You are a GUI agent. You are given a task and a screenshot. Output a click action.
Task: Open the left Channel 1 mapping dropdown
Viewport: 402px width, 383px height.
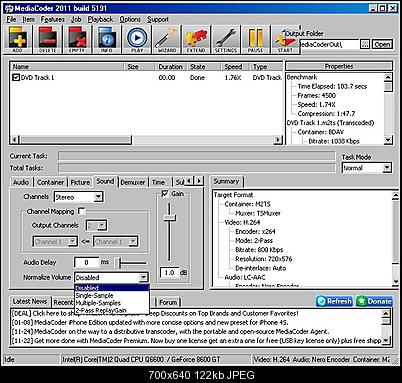tap(55, 241)
